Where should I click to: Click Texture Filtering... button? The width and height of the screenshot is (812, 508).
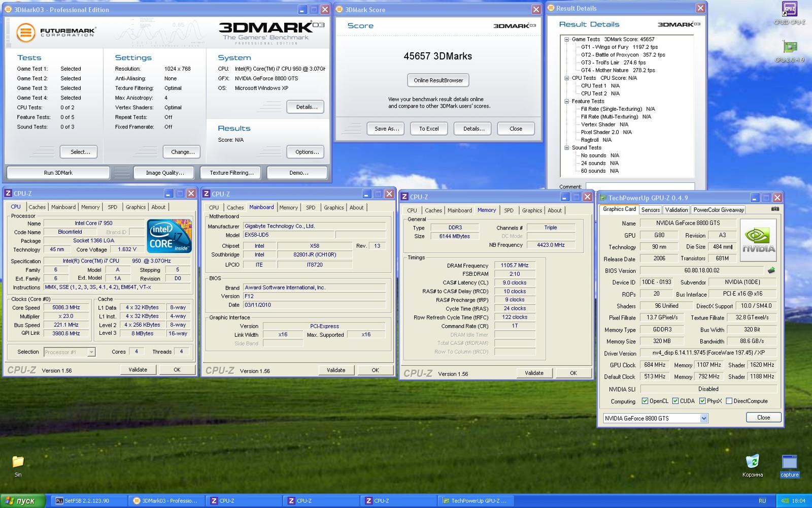point(231,173)
